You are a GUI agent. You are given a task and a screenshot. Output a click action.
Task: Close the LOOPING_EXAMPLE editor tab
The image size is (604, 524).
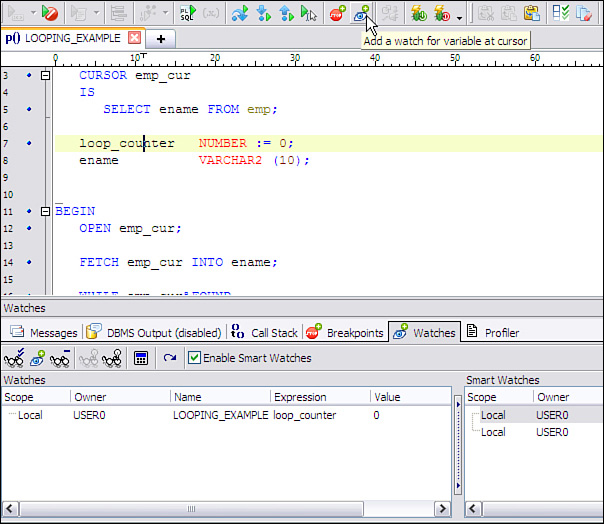click(x=134, y=38)
